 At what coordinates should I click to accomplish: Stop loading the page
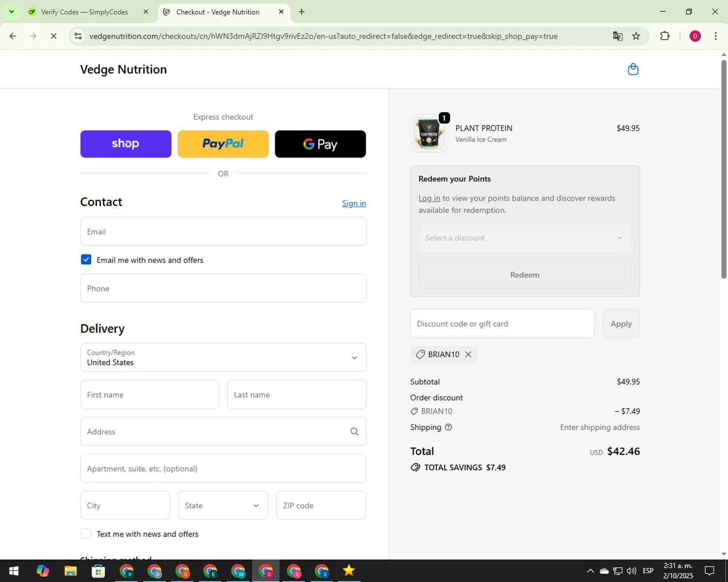point(53,36)
